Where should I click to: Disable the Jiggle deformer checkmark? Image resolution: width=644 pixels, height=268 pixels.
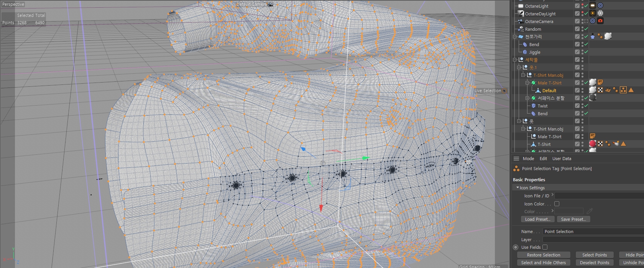coord(586,52)
